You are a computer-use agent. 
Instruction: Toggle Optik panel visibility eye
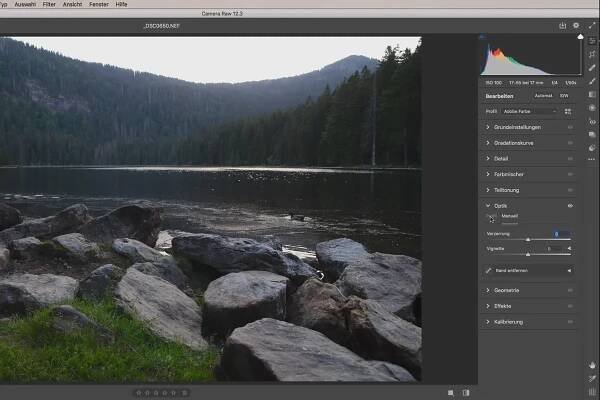tap(571, 205)
